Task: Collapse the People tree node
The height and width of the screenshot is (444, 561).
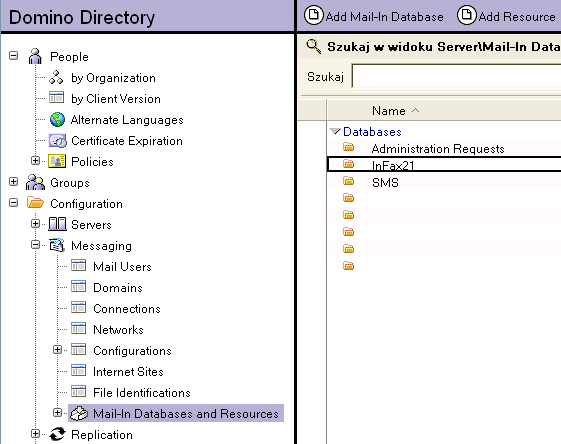Action: (x=14, y=56)
